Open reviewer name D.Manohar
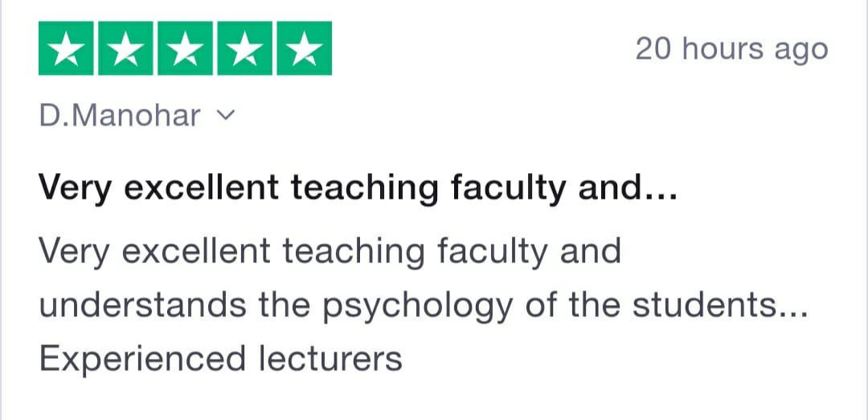 tap(119, 116)
